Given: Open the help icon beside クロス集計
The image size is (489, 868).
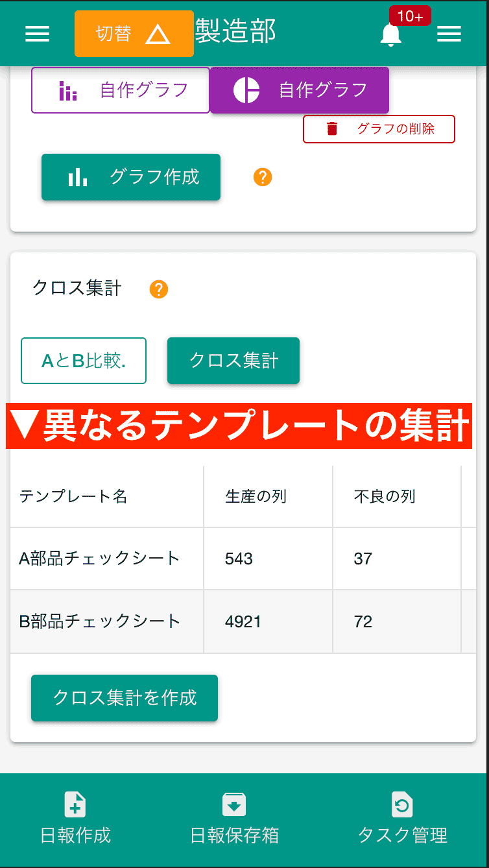Looking at the screenshot, I should [x=159, y=289].
